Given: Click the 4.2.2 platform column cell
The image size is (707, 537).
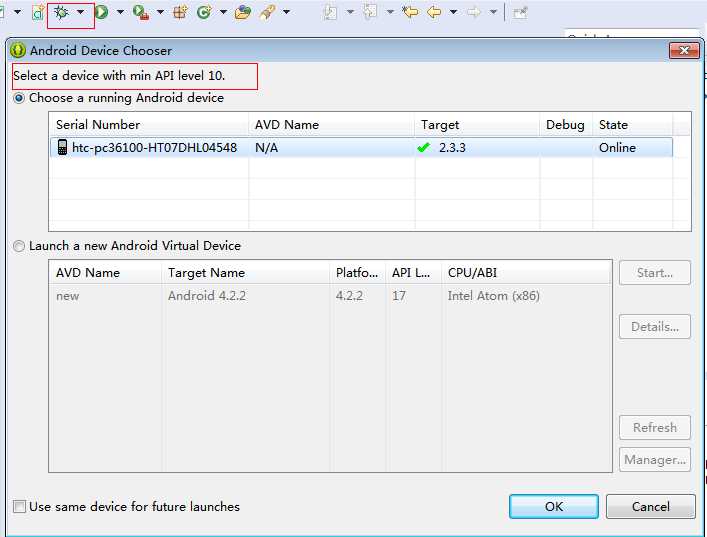Looking at the screenshot, I should [x=349, y=296].
